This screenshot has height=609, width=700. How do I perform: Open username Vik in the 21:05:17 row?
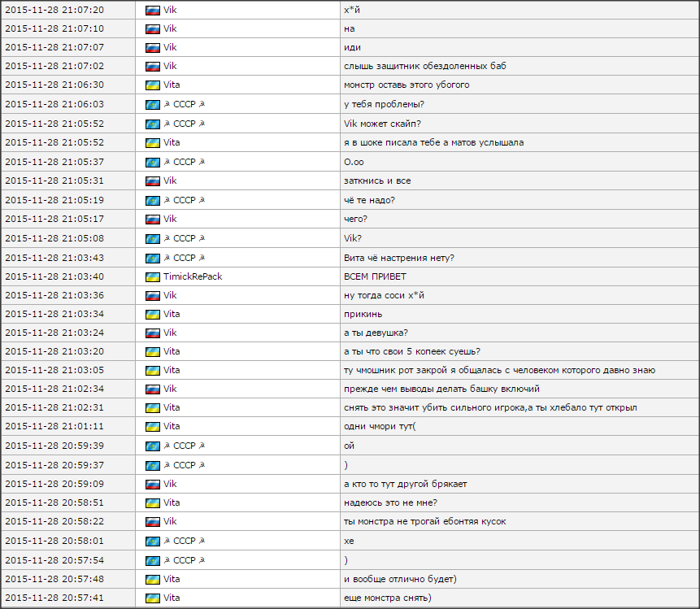(x=170, y=219)
